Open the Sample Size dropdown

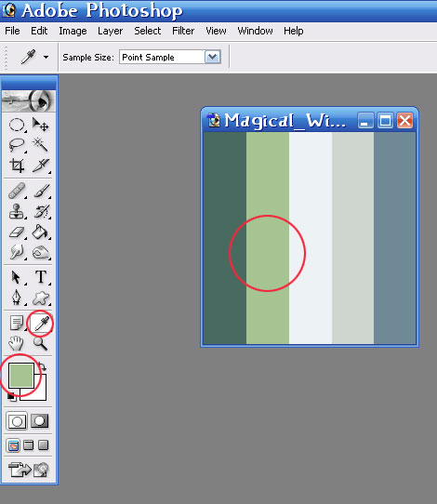pyautogui.click(x=212, y=58)
